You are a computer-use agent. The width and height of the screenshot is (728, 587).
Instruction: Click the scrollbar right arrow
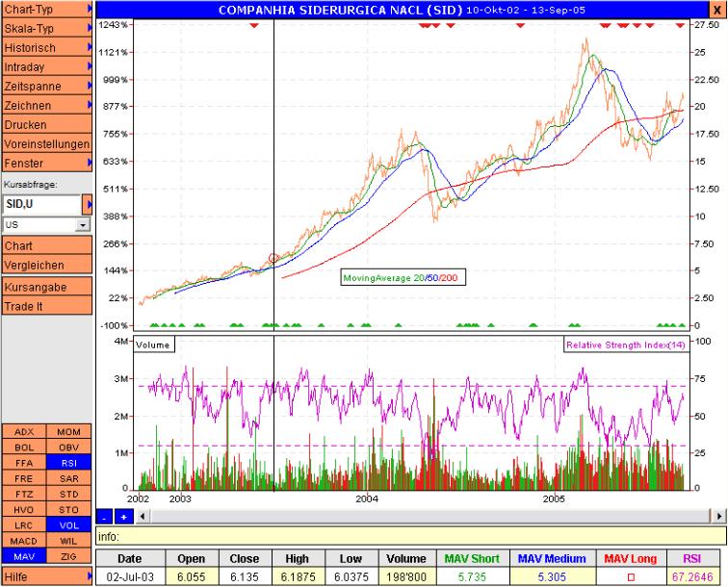[x=719, y=516]
